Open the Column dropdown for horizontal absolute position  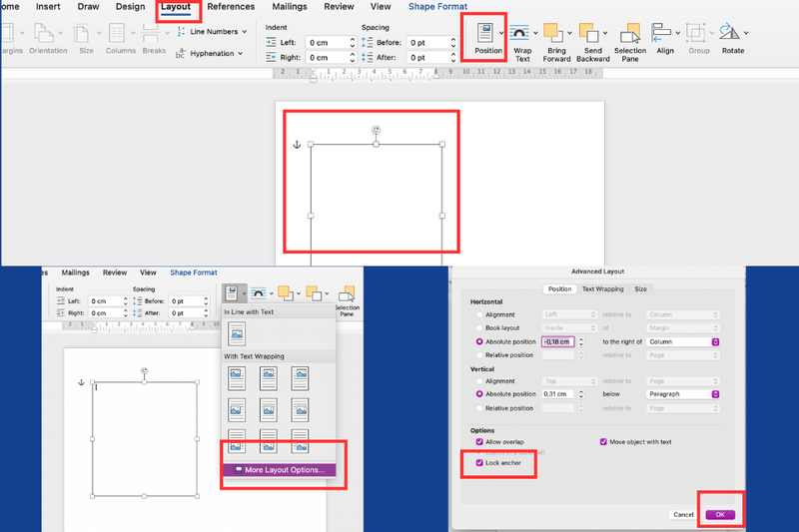[683, 342]
